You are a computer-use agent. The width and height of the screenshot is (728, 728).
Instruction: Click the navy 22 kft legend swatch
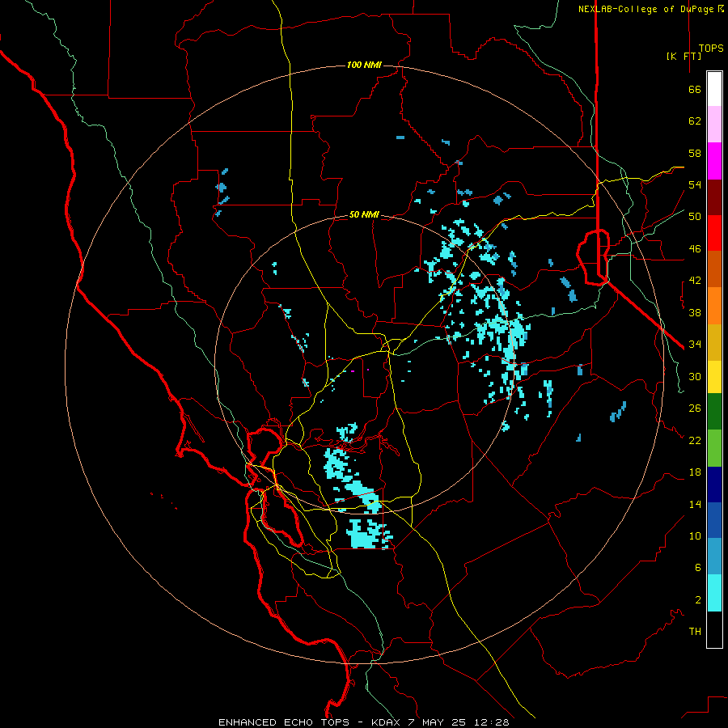(714, 485)
